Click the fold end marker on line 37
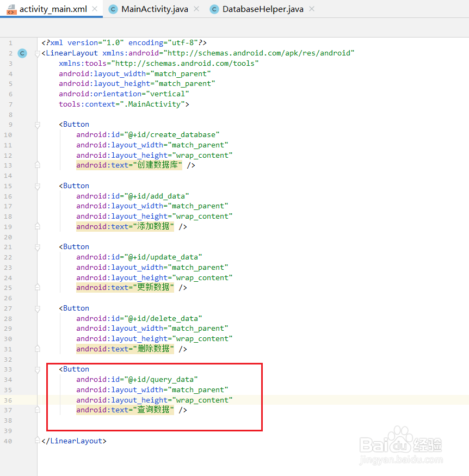 [38, 410]
